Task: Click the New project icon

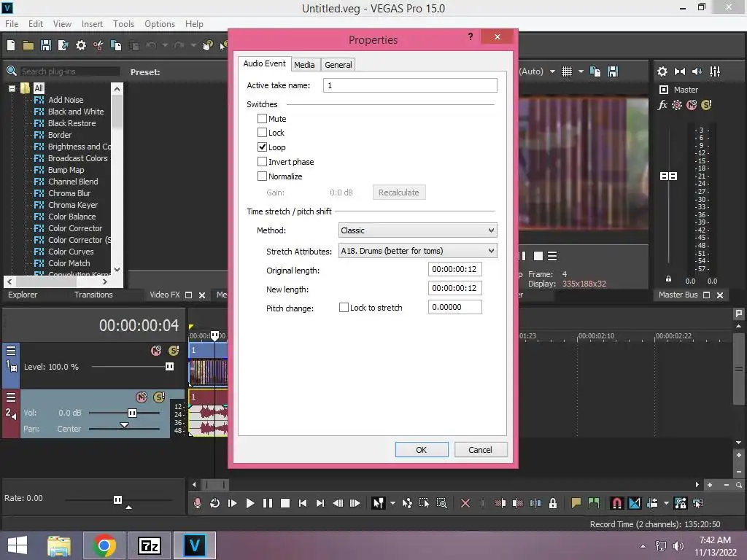Action: coord(11,45)
